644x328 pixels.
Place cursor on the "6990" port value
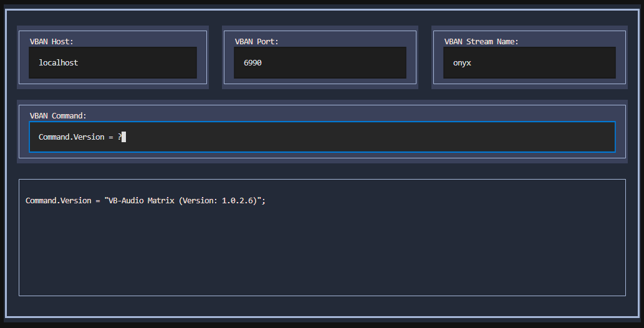(252, 63)
